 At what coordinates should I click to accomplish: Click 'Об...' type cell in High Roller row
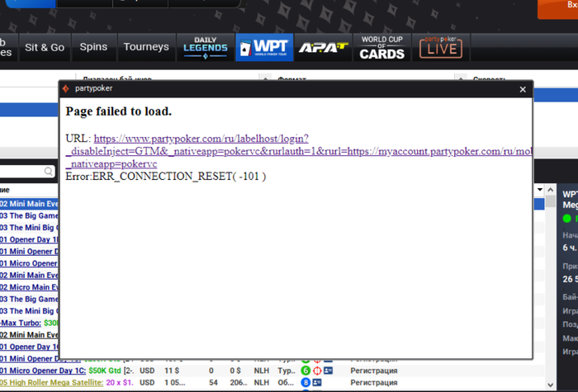pos(287,383)
